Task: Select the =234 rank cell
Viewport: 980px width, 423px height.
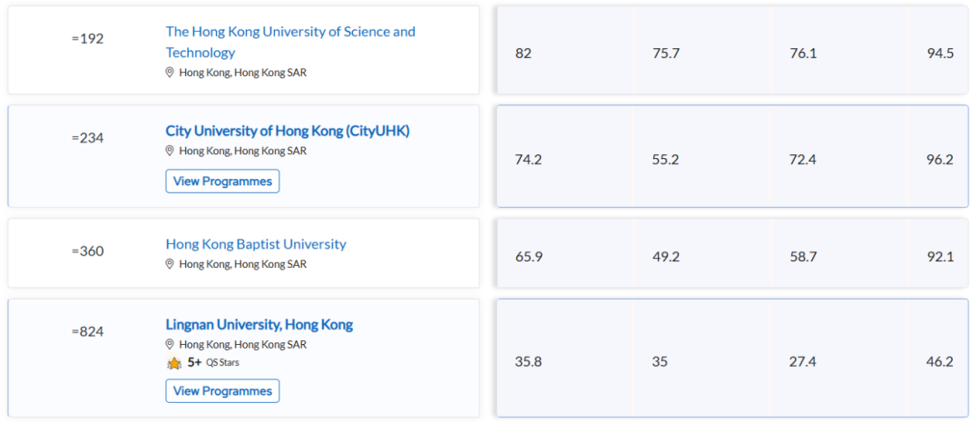Action: [87, 138]
